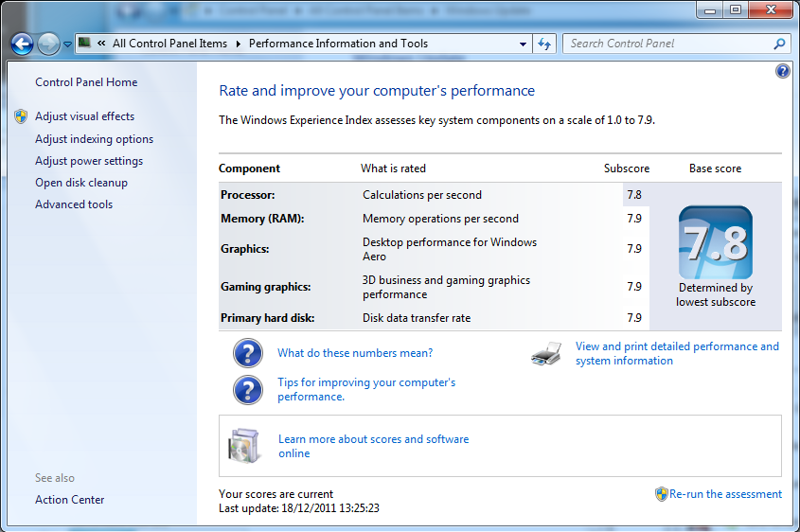The width and height of the screenshot is (800, 532).
Task: Expand arrow after All Control Panel Items
Action: click(x=239, y=44)
